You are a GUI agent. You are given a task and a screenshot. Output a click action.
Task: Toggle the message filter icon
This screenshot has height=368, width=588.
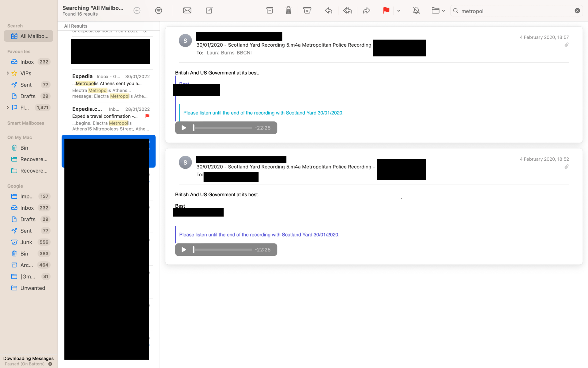158,10
